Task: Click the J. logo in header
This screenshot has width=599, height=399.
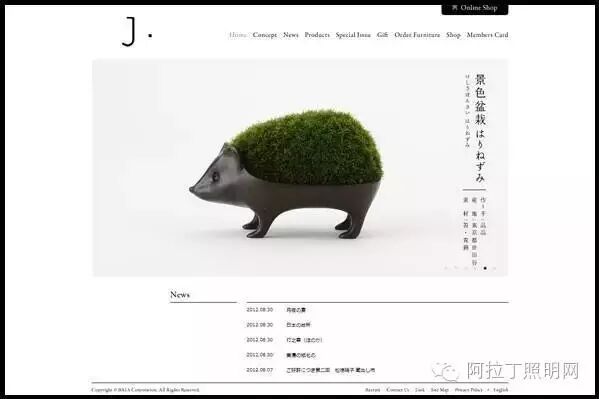Action: (x=137, y=32)
